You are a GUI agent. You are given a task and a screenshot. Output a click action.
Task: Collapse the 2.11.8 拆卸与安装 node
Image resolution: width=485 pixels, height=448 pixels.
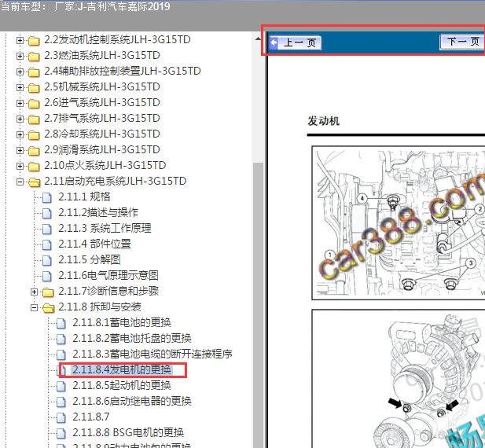click(34, 307)
